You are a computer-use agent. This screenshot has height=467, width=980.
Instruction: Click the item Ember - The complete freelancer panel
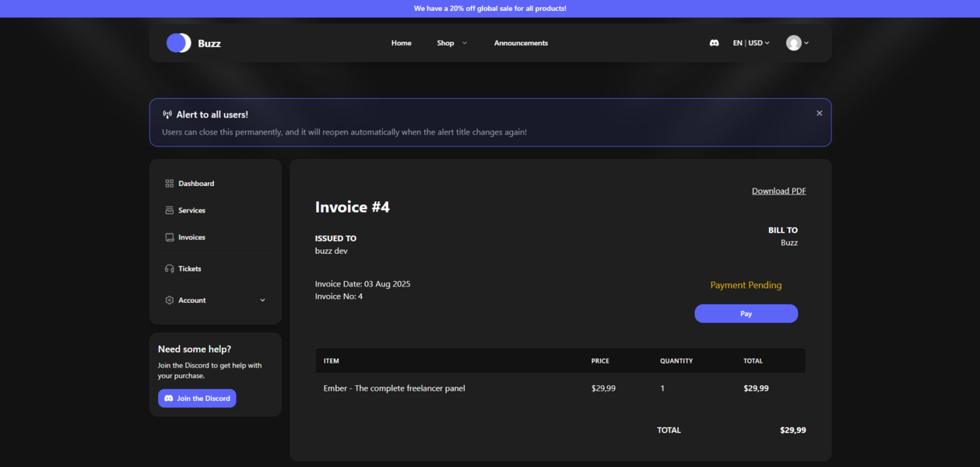click(x=394, y=388)
